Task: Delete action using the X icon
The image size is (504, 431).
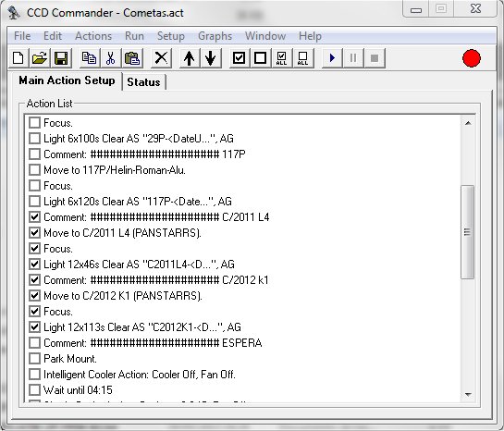Action: click(161, 58)
